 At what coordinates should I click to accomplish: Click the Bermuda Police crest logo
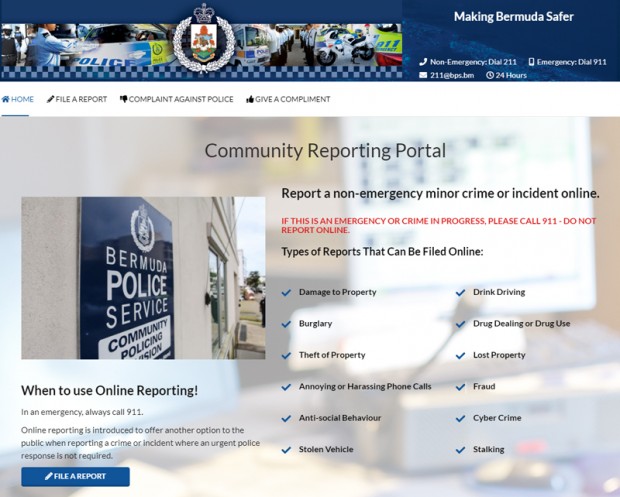point(204,41)
